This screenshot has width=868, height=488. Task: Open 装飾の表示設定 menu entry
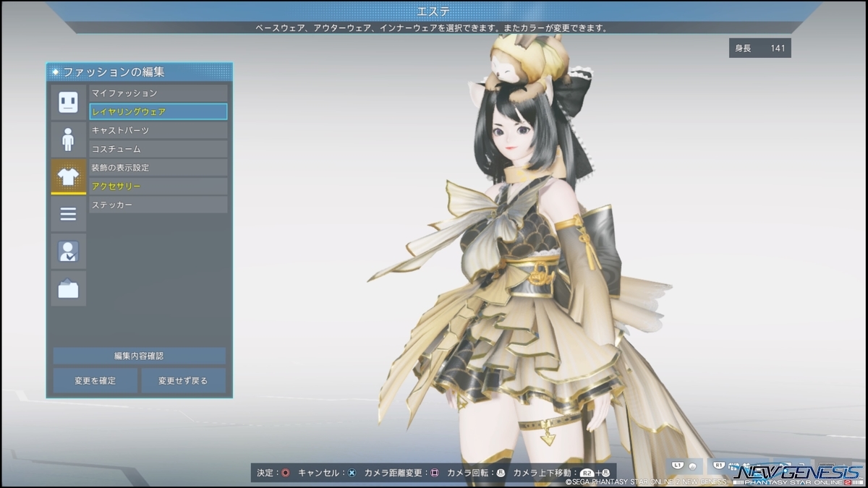[x=158, y=168]
